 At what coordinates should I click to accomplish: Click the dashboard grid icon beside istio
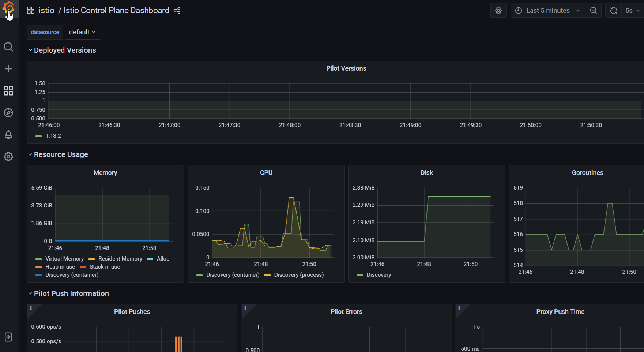31,10
